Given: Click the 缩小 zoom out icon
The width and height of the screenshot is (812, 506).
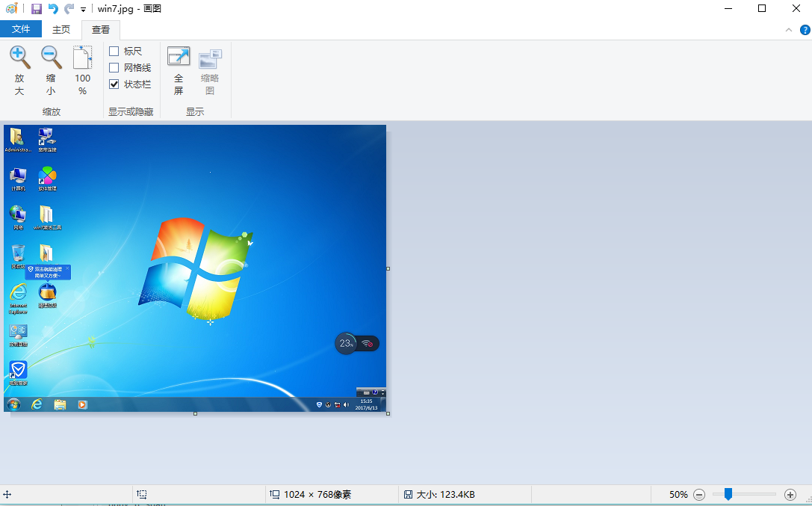Looking at the screenshot, I should tap(51, 58).
